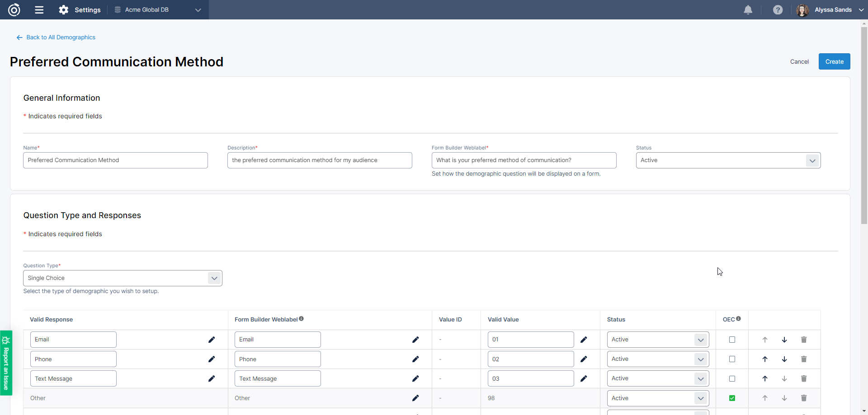
Task: Open the hamburger navigation menu
Action: click(39, 10)
